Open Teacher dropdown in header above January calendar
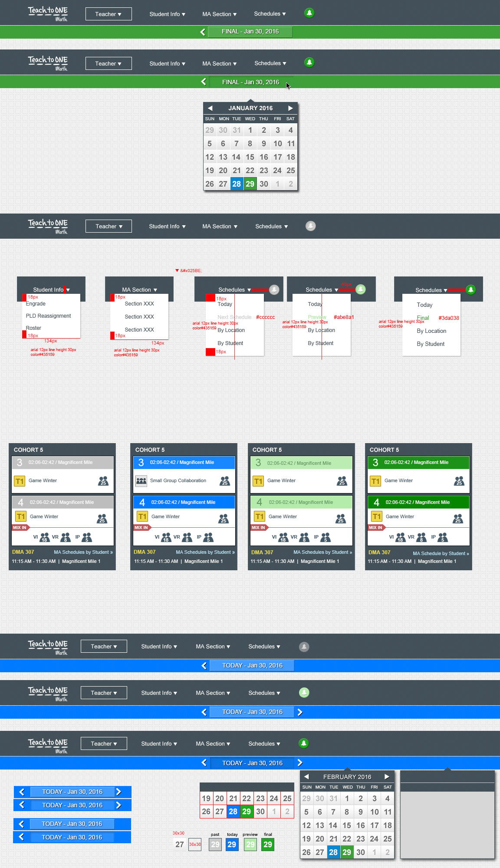The height and width of the screenshot is (868, 500). pos(109,63)
